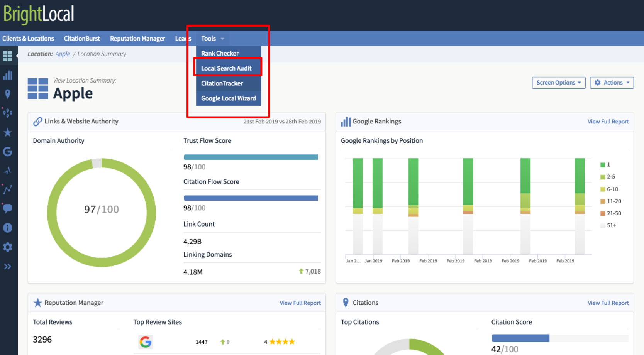The image size is (644, 355).
Task: Toggle the 2-5 legend entry
Action: 608,177
